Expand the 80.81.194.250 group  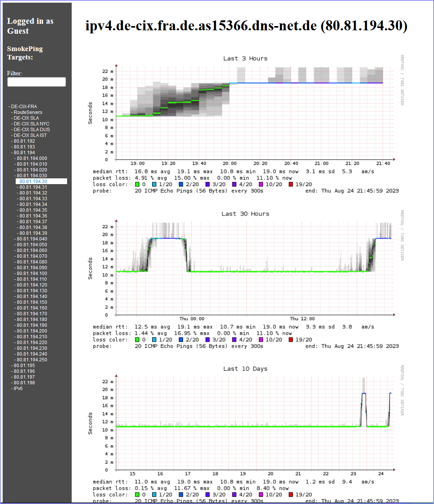point(32,360)
